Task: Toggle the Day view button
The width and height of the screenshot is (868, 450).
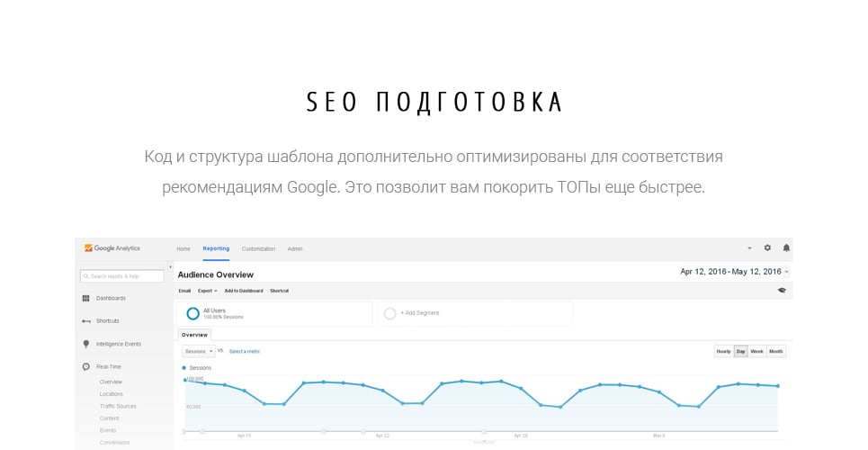Action: [x=740, y=351]
